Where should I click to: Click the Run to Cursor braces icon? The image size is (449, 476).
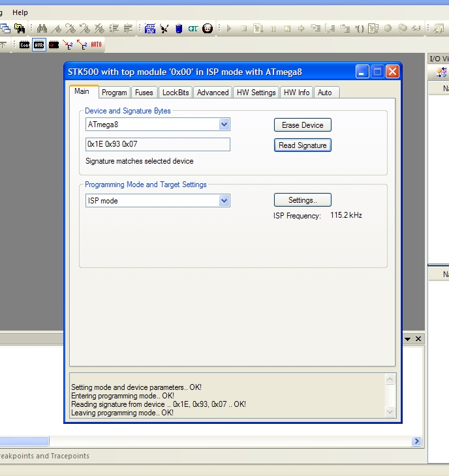pyautogui.click(x=360, y=29)
